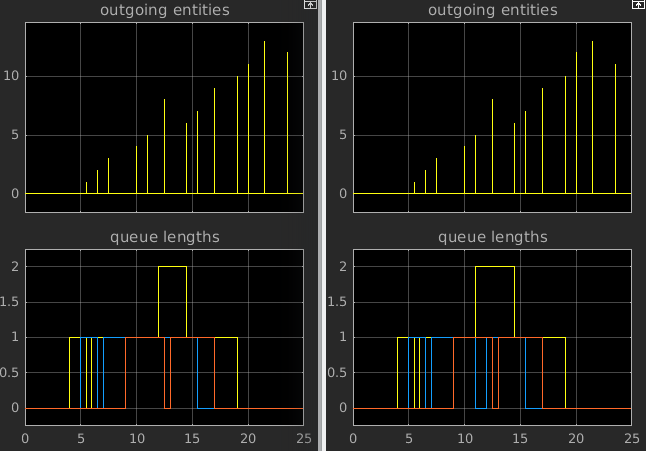
Task: Click the yellow plateau at 2 in left queue plot
Action: coord(172,266)
